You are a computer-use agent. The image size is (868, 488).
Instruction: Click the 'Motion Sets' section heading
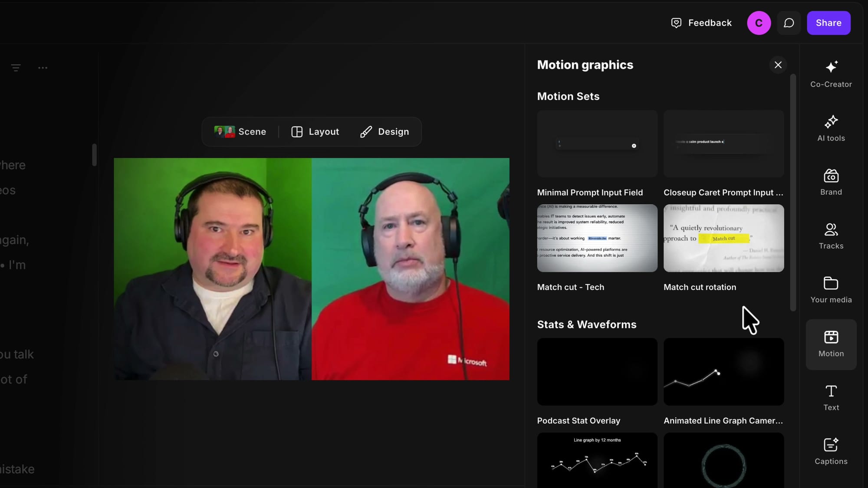[568, 96]
